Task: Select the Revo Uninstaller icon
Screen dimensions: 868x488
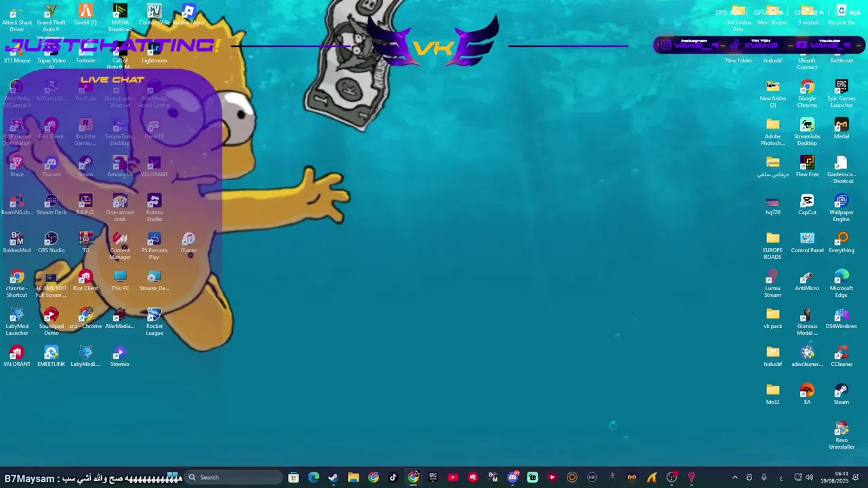Action: [x=842, y=436]
